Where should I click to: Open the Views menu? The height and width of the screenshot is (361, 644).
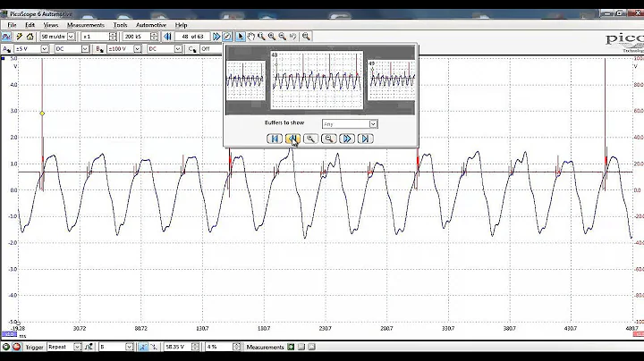point(51,25)
